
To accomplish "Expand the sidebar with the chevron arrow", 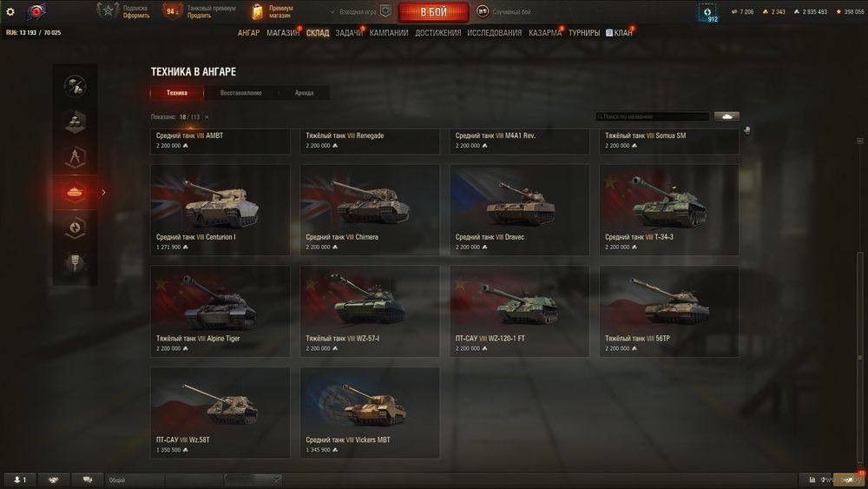I will pos(103,192).
